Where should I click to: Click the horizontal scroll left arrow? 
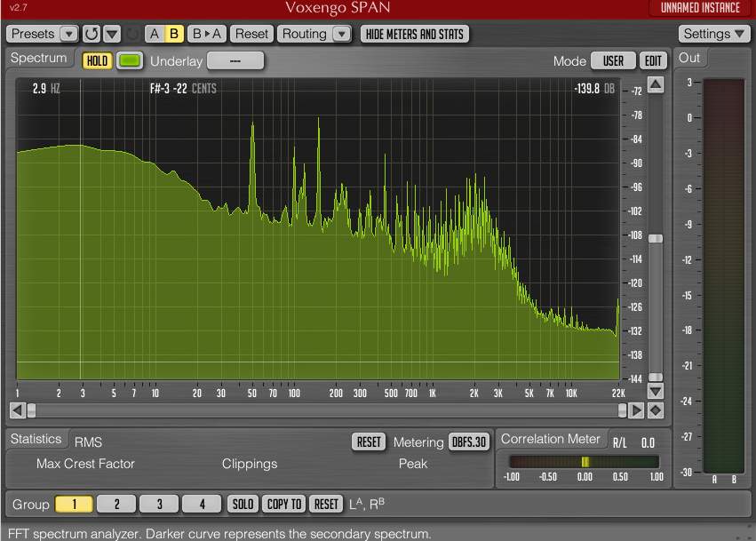[17, 410]
